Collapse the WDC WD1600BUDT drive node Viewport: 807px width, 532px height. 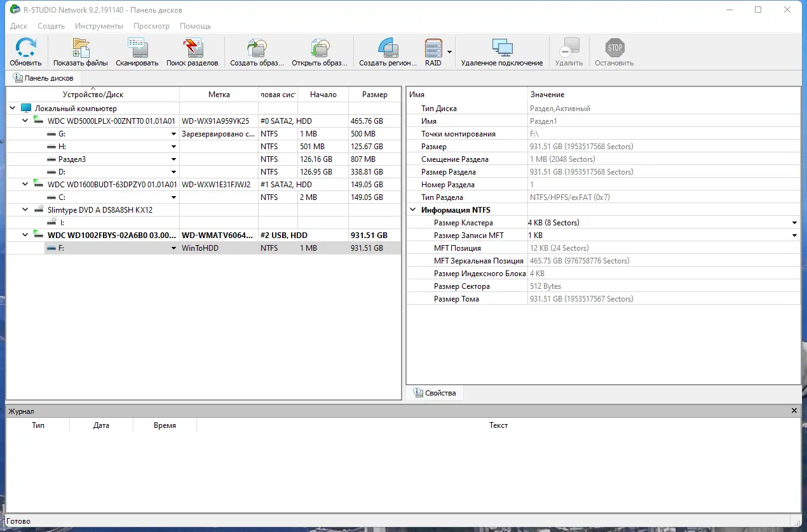click(25, 185)
